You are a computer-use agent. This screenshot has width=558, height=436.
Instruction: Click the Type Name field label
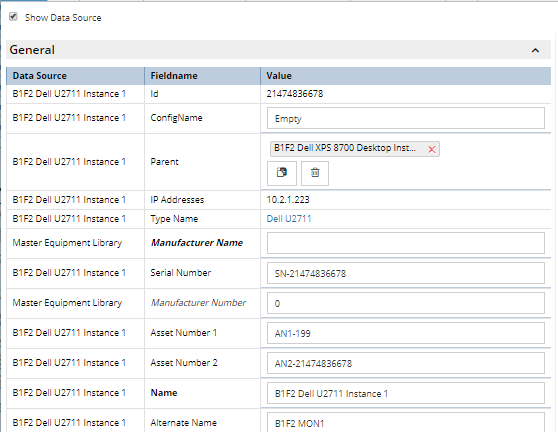[174, 219]
